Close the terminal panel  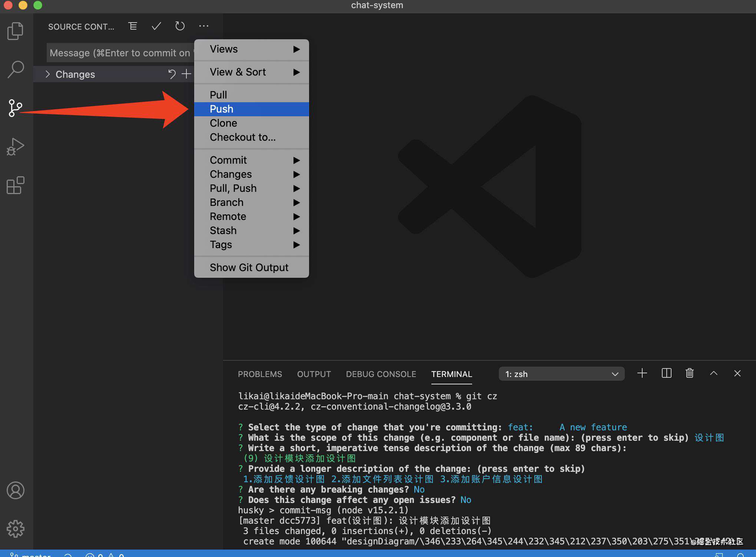click(737, 373)
